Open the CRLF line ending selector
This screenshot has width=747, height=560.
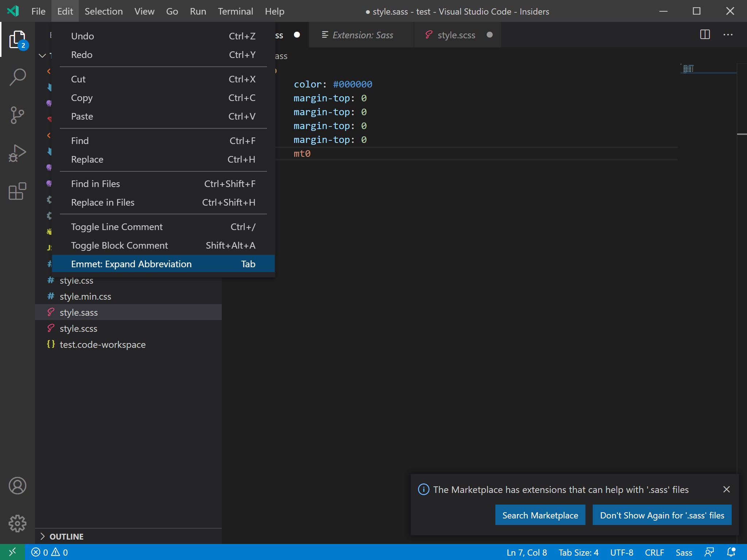click(x=655, y=552)
